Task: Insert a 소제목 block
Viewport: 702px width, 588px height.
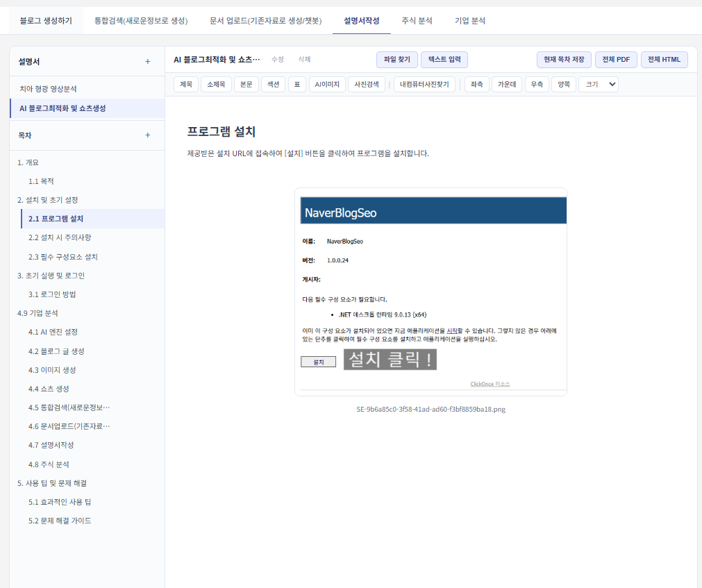Action: pyautogui.click(x=216, y=84)
